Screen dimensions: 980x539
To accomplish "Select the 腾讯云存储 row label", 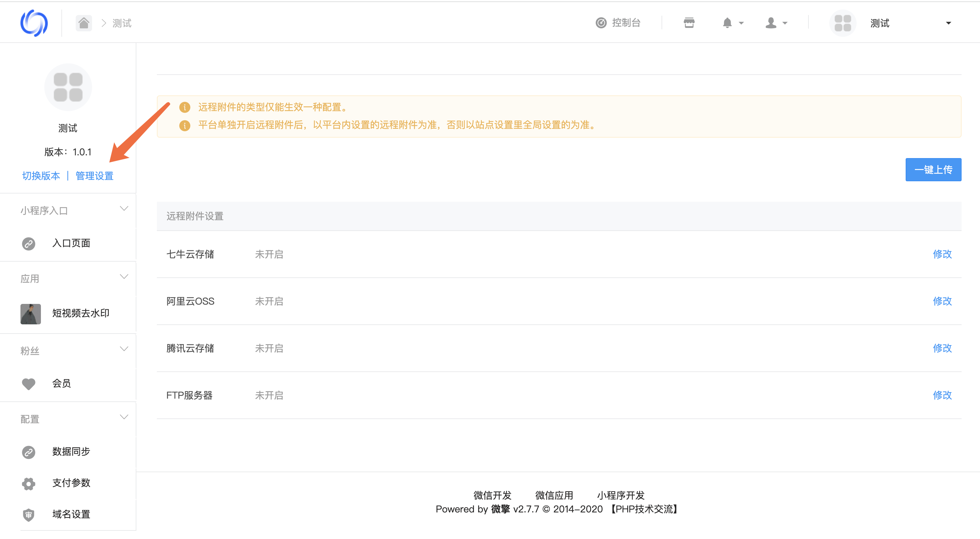I will tap(190, 349).
